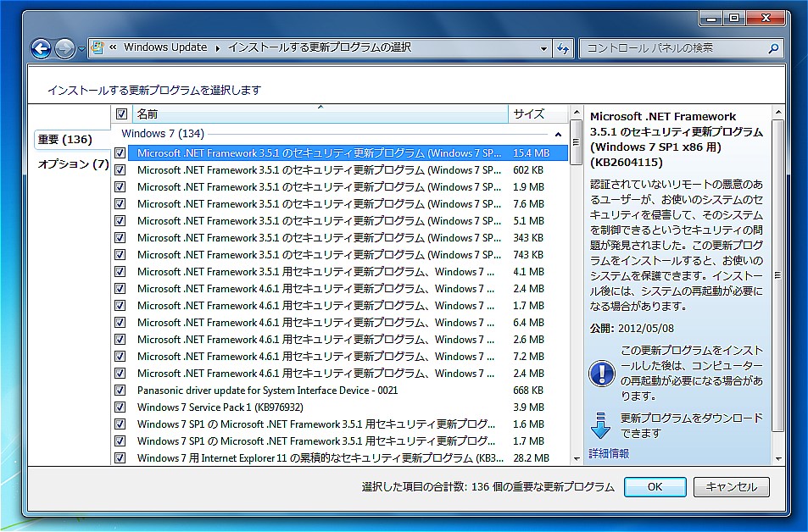Viewport: 808px width, 532px height.
Task: Collapse the Windows 7 (134) group chevron
Action: coord(558,135)
